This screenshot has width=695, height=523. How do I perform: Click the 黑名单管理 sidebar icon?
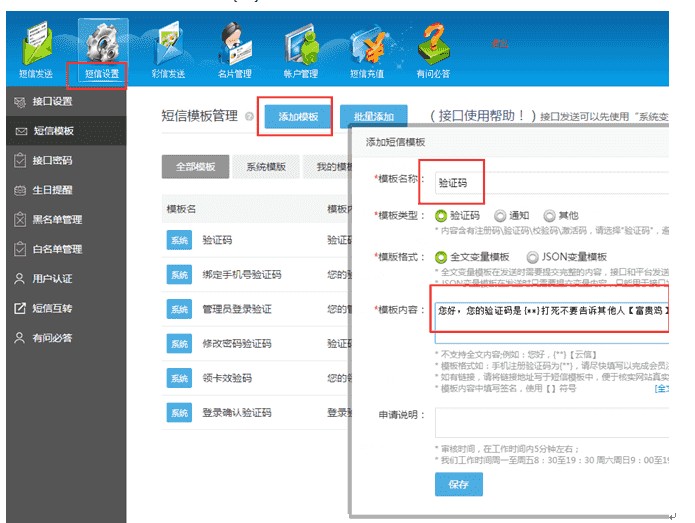pyautogui.click(x=20, y=219)
